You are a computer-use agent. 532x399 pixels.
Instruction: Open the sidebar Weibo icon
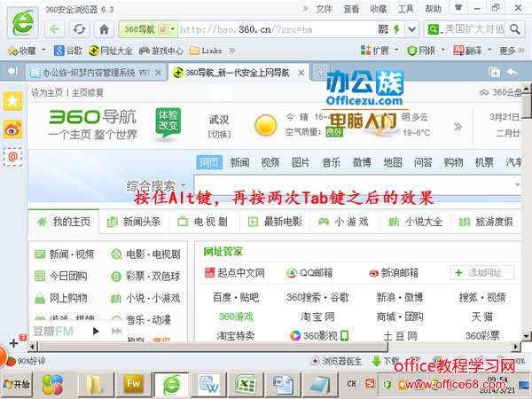click(12, 129)
